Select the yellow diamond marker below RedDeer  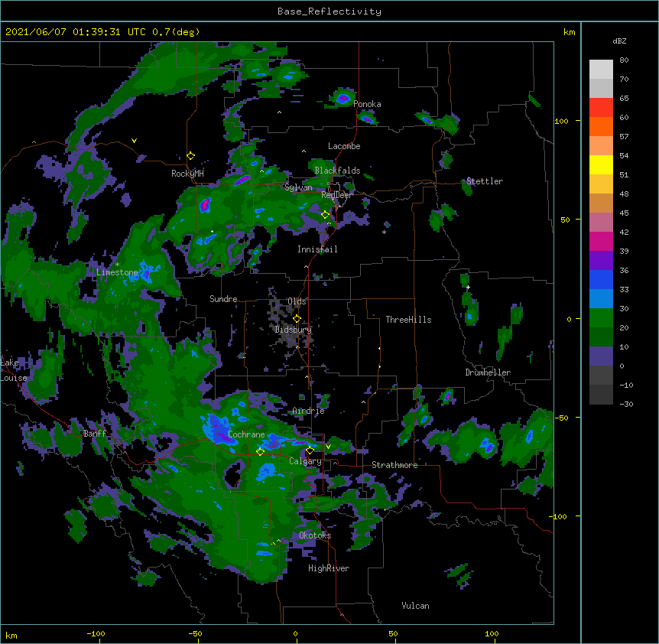pos(325,215)
